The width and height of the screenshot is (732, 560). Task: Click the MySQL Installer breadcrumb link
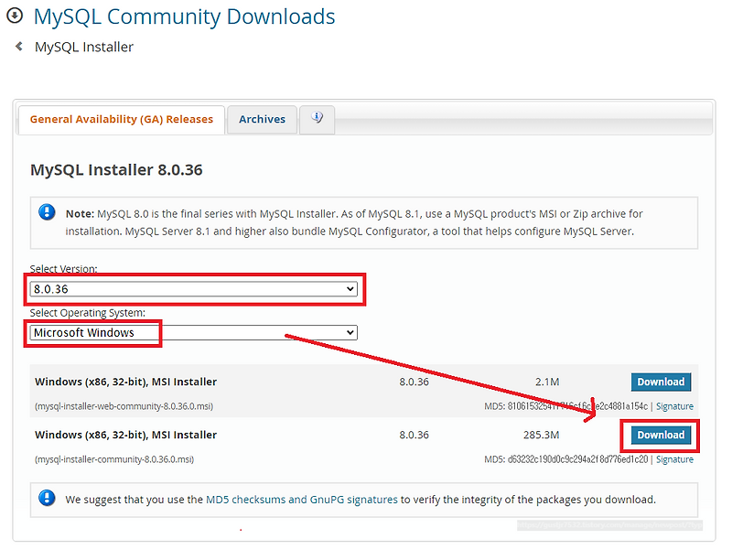coord(83,46)
